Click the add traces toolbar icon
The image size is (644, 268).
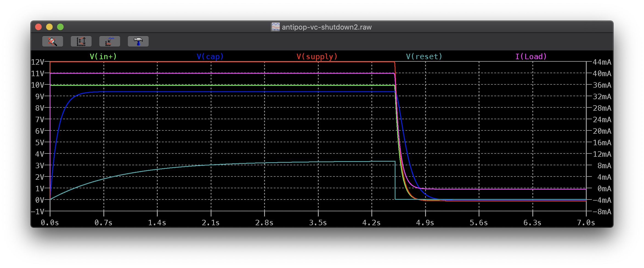click(110, 41)
